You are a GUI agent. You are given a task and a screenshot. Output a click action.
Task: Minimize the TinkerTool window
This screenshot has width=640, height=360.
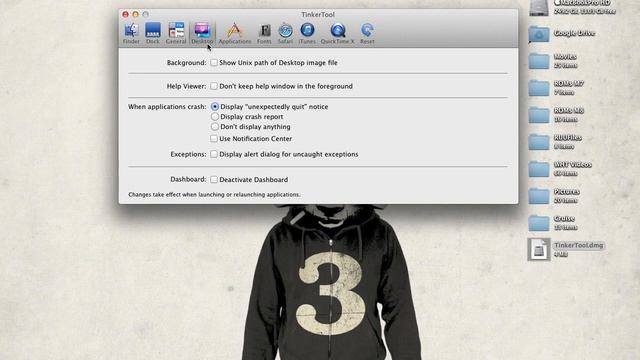click(x=136, y=14)
